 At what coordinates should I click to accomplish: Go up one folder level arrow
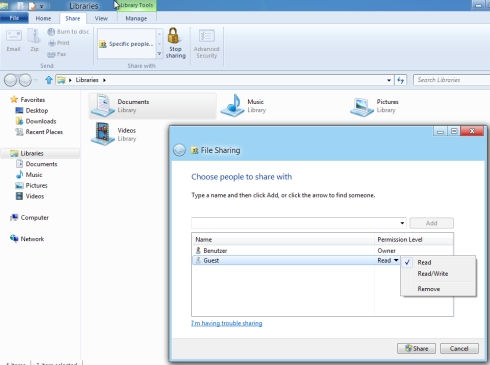tap(49, 80)
